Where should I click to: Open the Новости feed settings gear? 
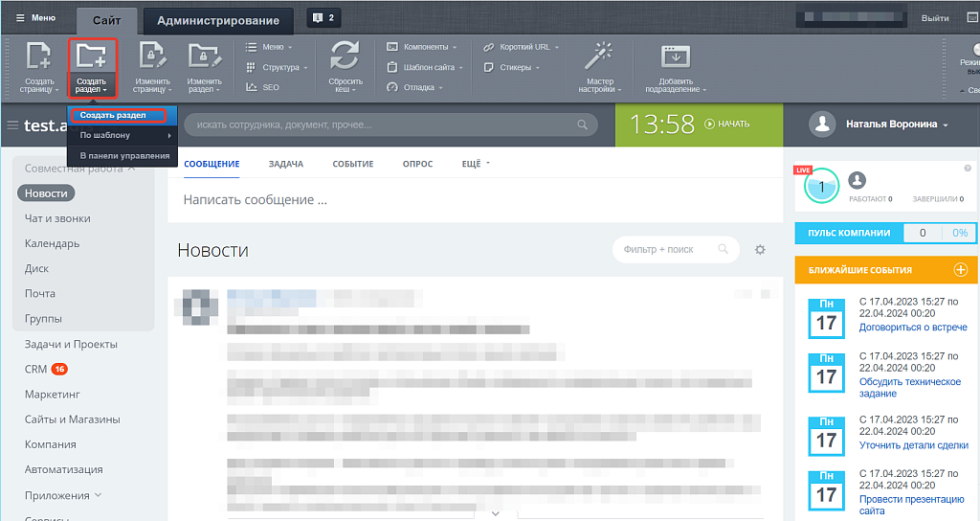pyautogui.click(x=760, y=250)
